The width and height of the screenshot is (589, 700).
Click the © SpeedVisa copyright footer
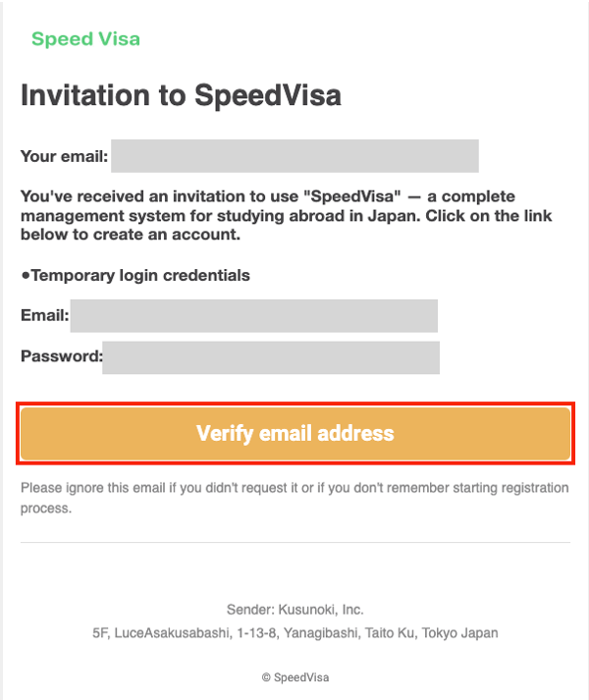point(295,677)
